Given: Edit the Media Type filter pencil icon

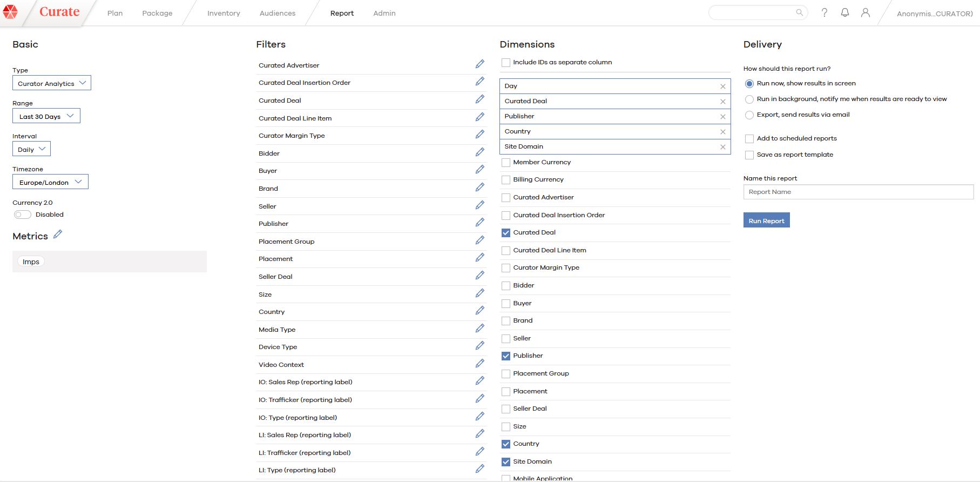Looking at the screenshot, I should click(x=479, y=329).
